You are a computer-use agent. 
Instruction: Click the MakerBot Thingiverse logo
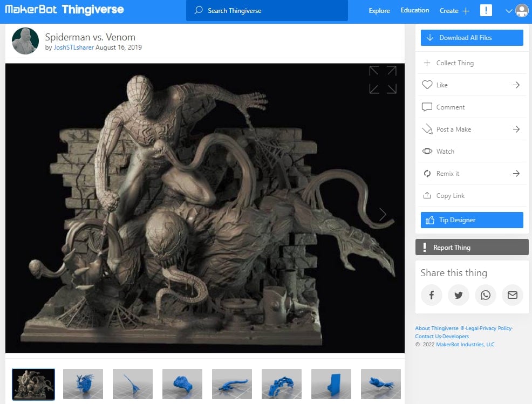click(64, 10)
